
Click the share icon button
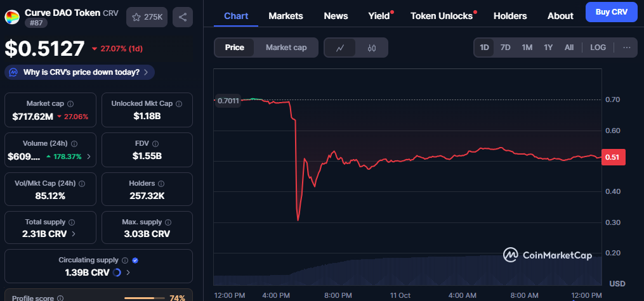183,17
